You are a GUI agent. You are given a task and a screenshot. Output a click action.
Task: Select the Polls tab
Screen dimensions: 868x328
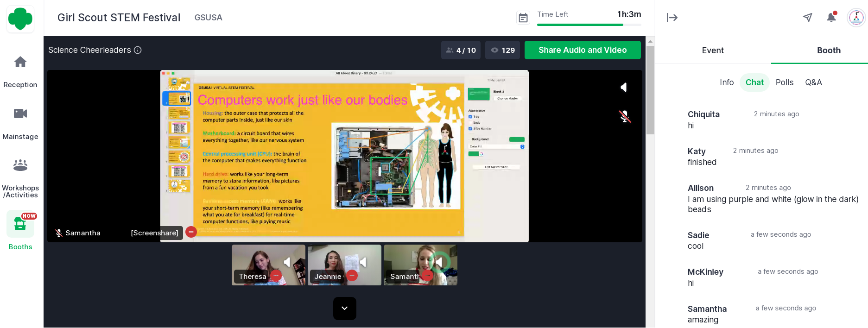pyautogui.click(x=784, y=82)
